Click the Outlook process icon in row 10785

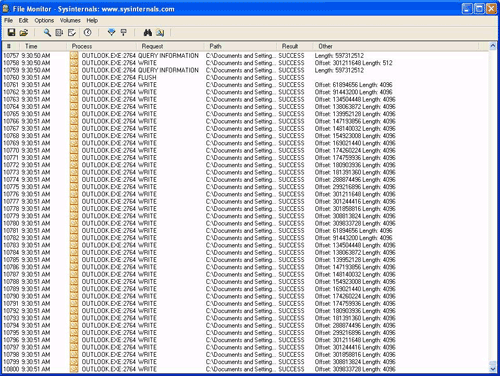74,260
